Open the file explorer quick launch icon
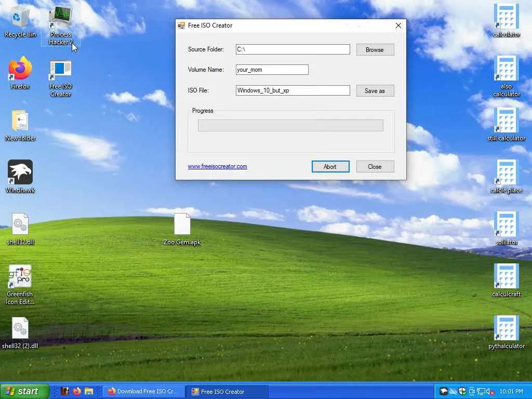532x399 pixels. (89, 391)
